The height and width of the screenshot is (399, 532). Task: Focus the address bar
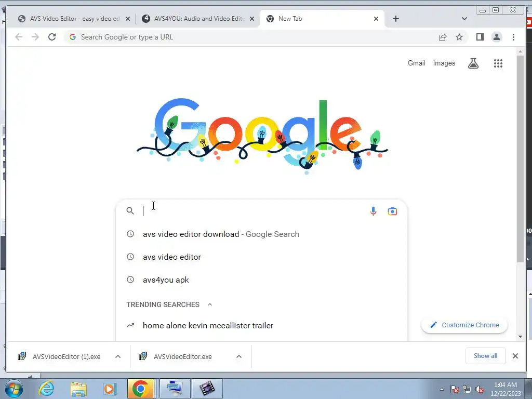pyautogui.click(x=251, y=37)
